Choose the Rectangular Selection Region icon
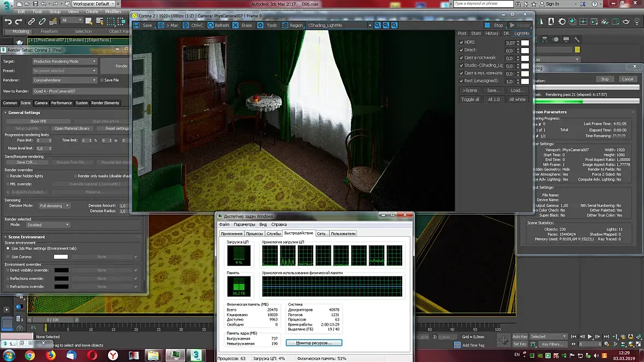The width and height of the screenshot is (644, 362). click(x=111, y=21)
